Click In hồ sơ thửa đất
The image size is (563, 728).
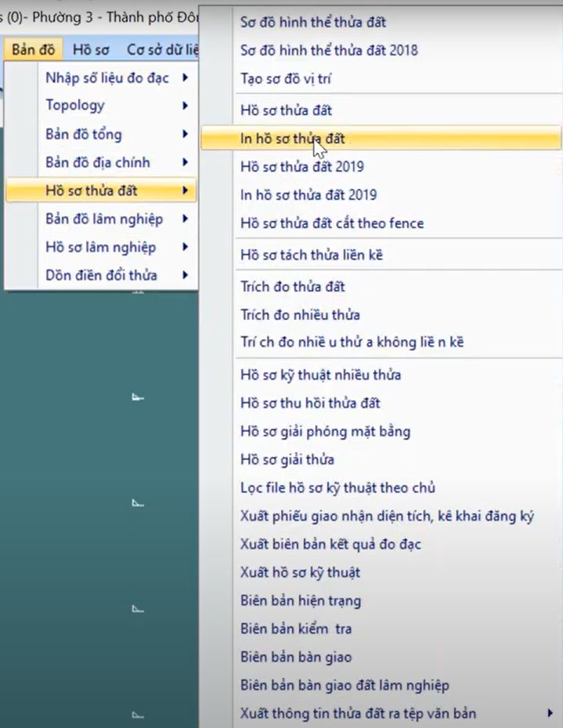coord(381,139)
